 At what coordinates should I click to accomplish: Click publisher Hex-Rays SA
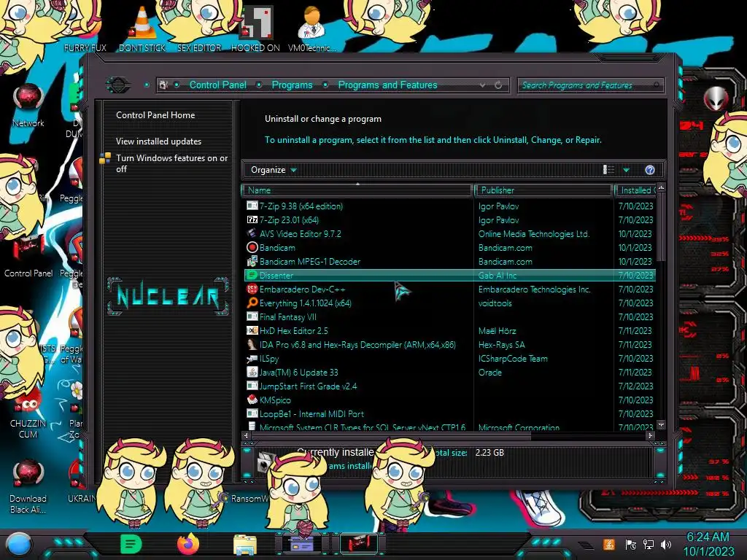coord(502,344)
